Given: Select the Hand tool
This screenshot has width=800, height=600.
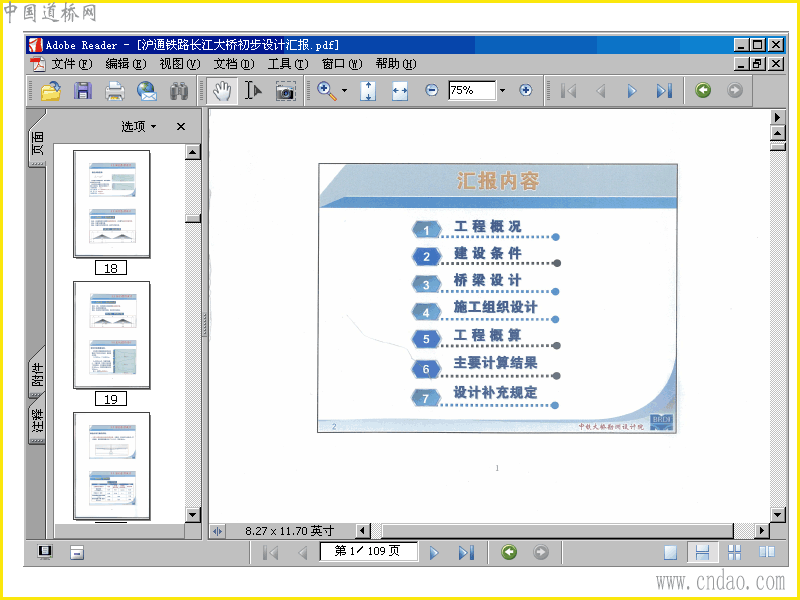Looking at the screenshot, I should (x=222, y=91).
